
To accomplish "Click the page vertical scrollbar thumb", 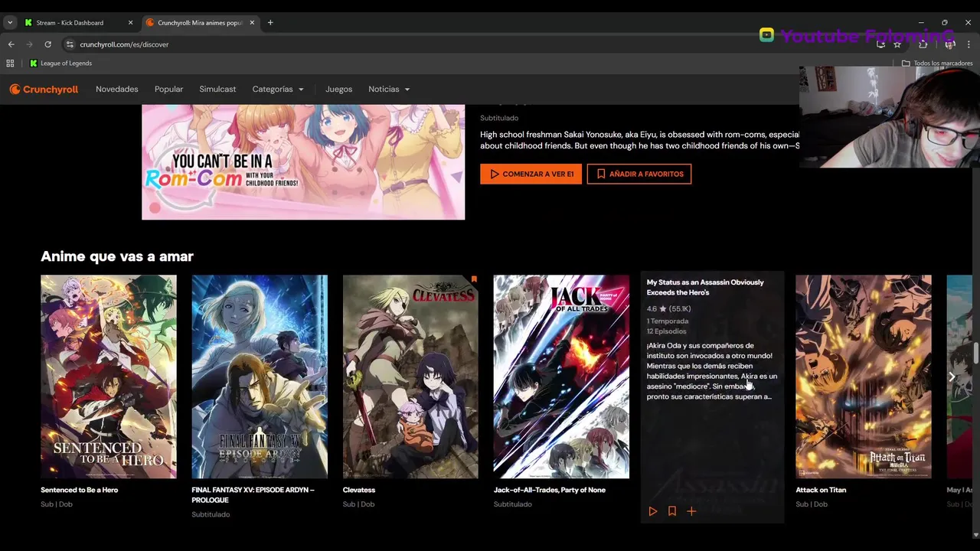I will (975, 354).
